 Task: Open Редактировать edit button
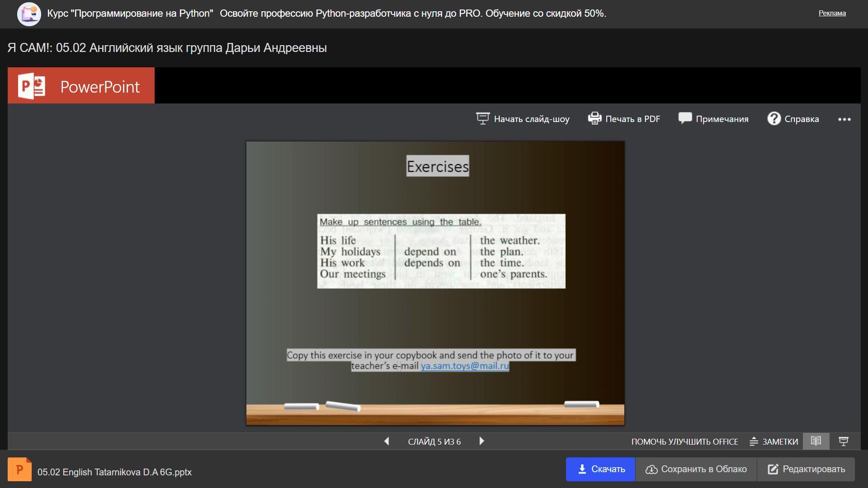point(806,469)
